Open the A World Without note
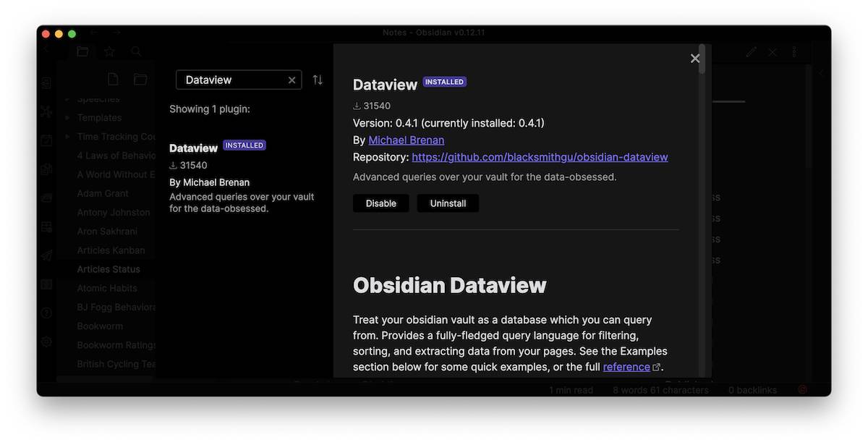 click(116, 174)
